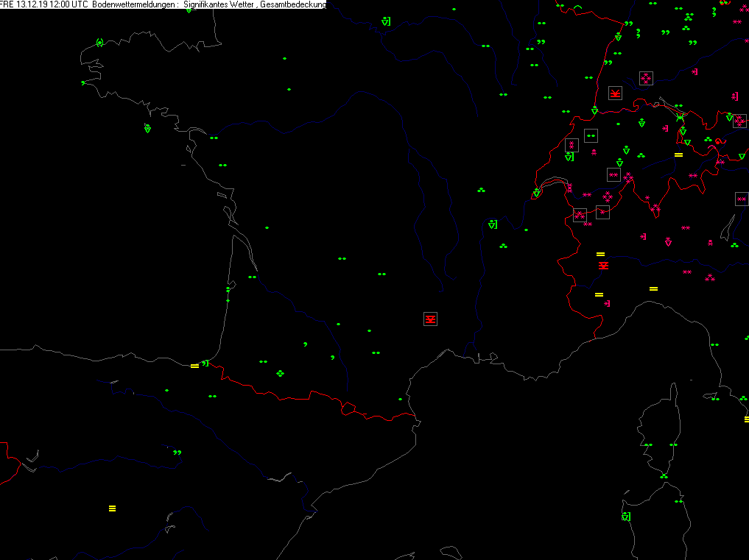
Task: Click the green shower symbol on Sardinia
Action: [626, 517]
